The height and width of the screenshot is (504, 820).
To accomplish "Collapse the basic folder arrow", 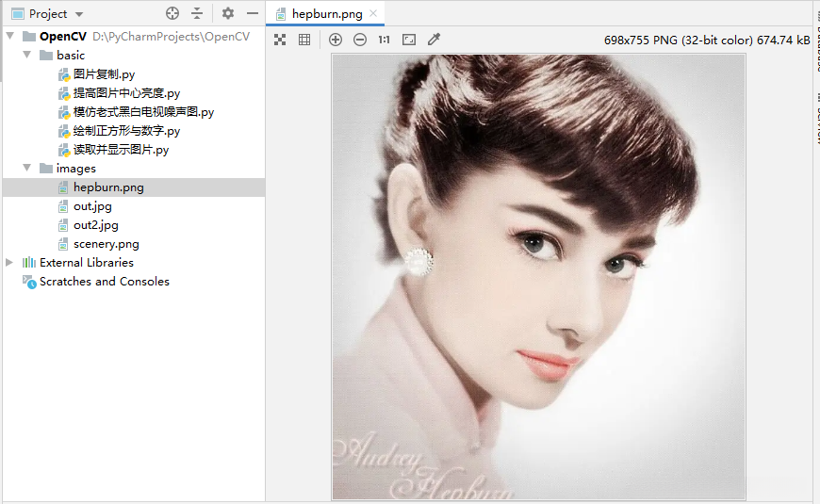I will 27,55.
